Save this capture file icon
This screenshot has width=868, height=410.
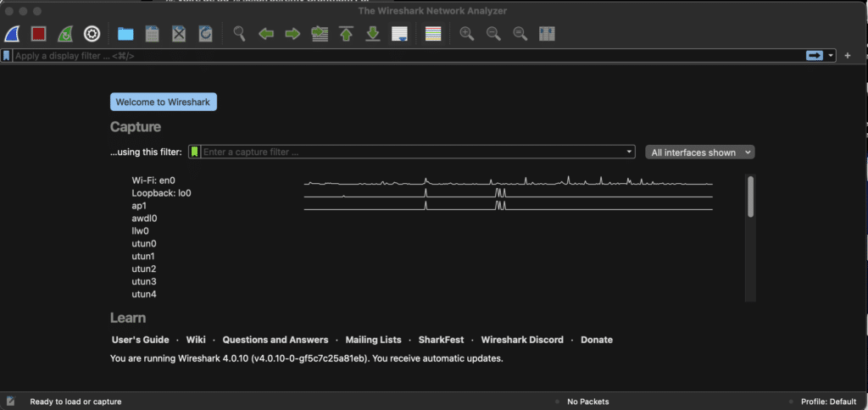click(153, 34)
